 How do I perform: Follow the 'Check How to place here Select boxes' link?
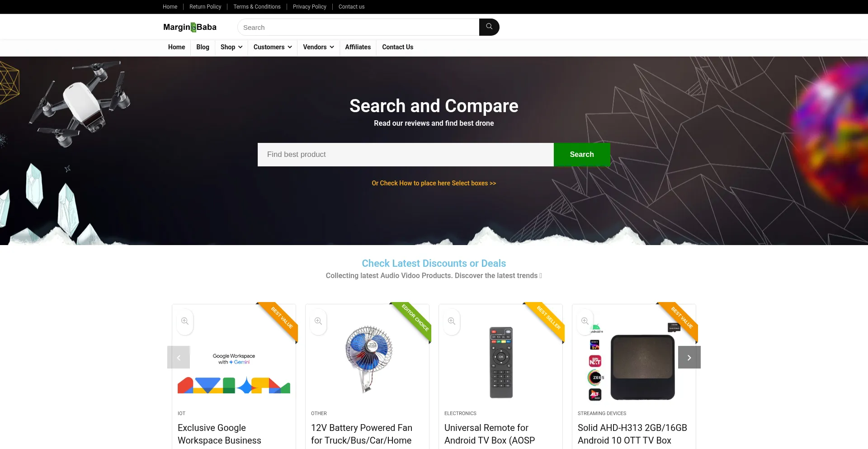[434, 183]
